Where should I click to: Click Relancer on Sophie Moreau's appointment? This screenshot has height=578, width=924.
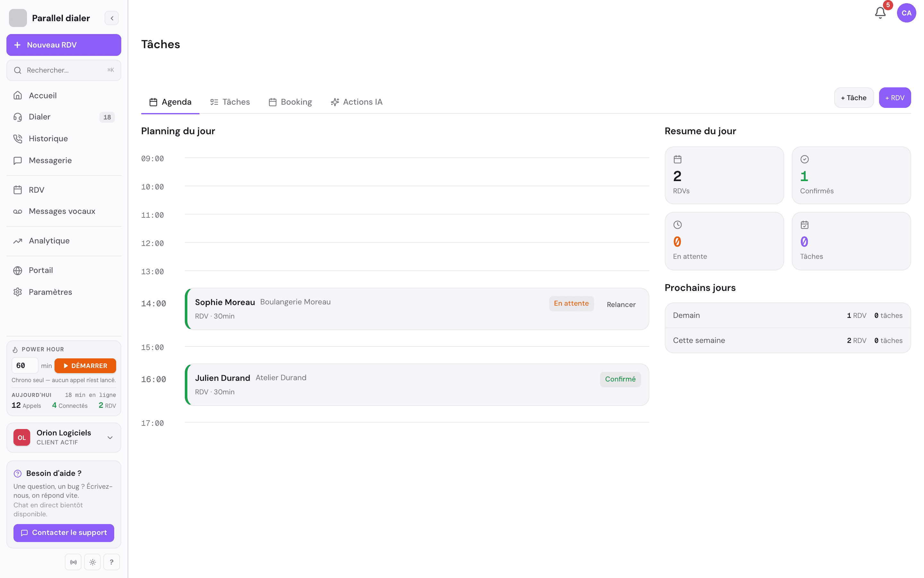coord(621,305)
